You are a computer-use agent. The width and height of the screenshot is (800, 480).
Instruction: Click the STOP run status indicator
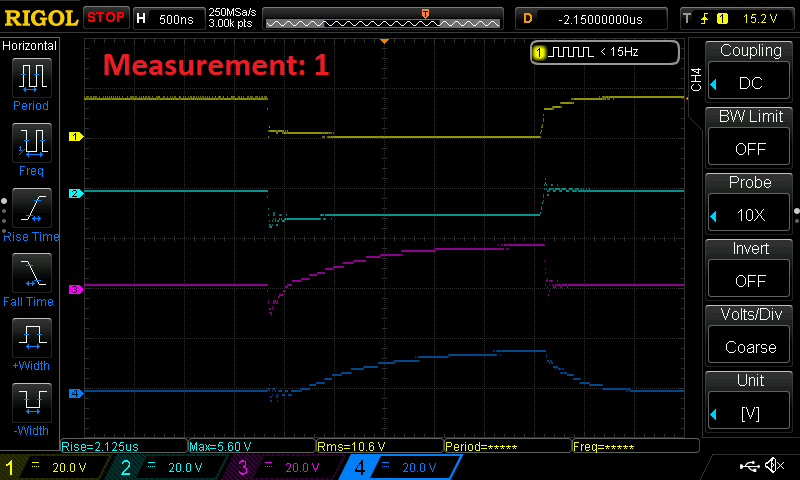(x=106, y=18)
